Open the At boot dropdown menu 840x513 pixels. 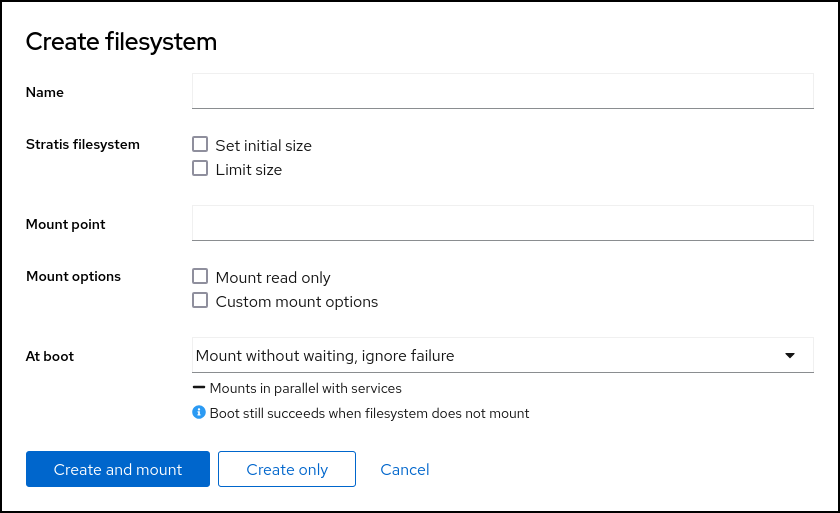(502, 355)
